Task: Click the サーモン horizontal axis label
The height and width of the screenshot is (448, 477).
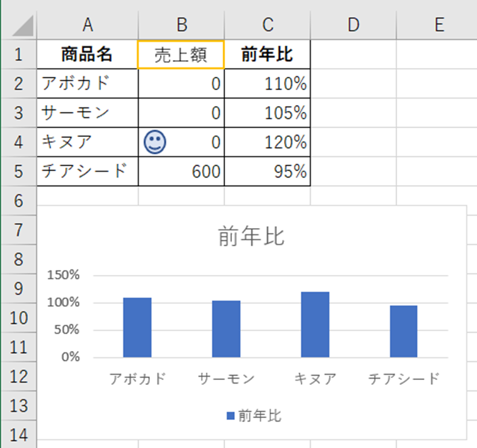Action: [226, 379]
